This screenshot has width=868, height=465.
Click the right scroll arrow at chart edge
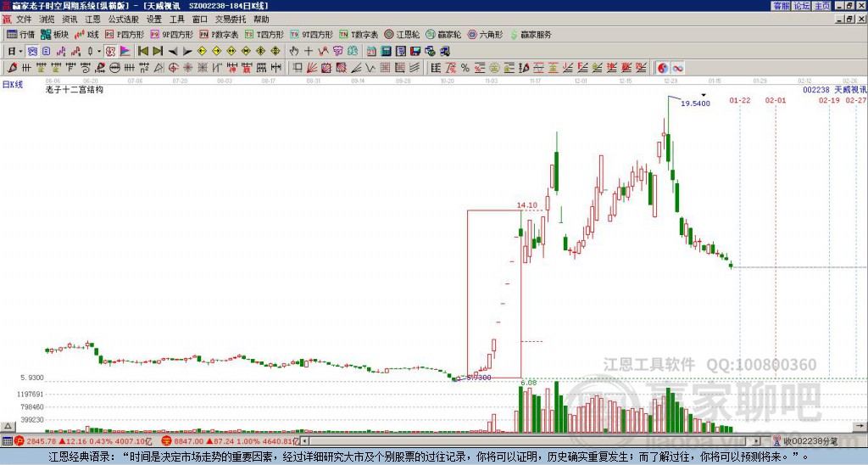(x=861, y=426)
